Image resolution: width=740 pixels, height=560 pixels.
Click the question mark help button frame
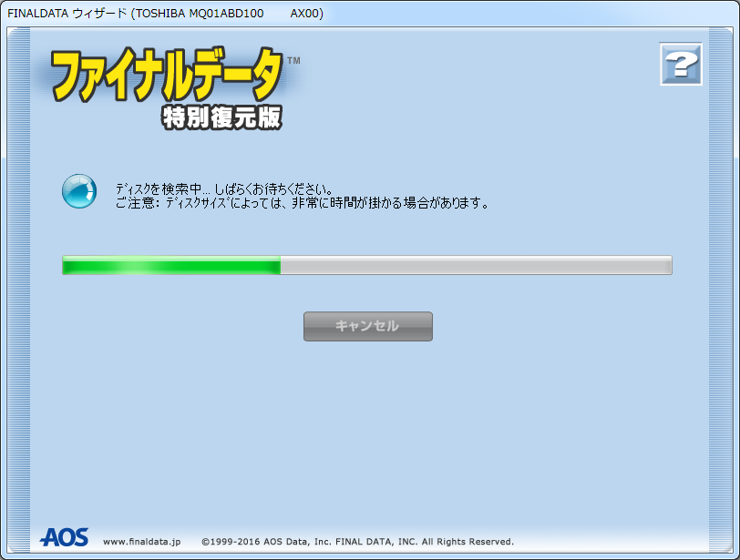coord(681,63)
